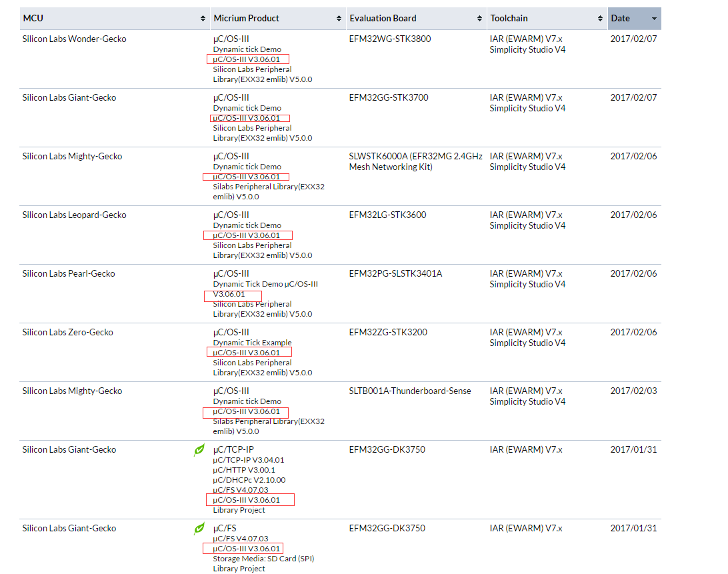Screen dimensions: 728x574
Task: Click EFM32ZG-STK3200 evaluation board
Action: coord(388,332)
